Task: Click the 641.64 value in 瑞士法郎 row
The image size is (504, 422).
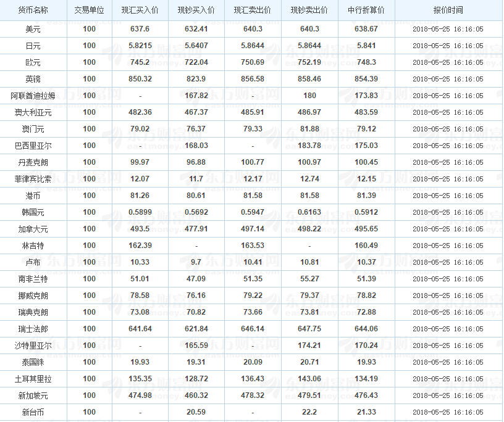Action: 140,329
